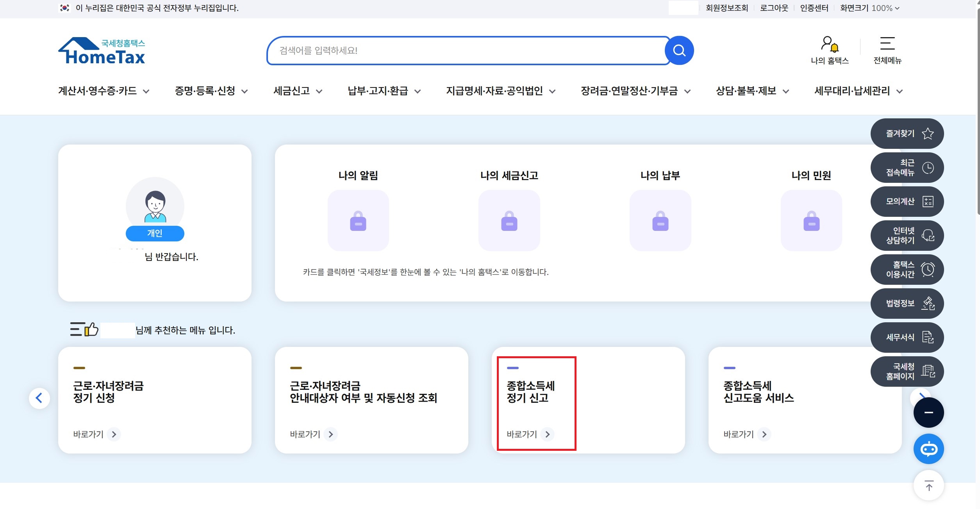This screenshot has width=980, height=509.
Task: Click the blue search magnifier button
Action: (x=679, y=50)
